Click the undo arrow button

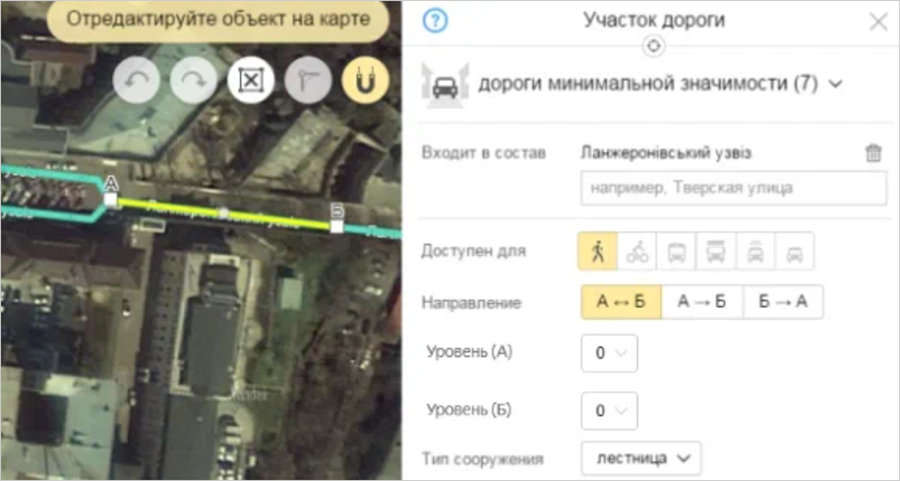click(136, 83)
